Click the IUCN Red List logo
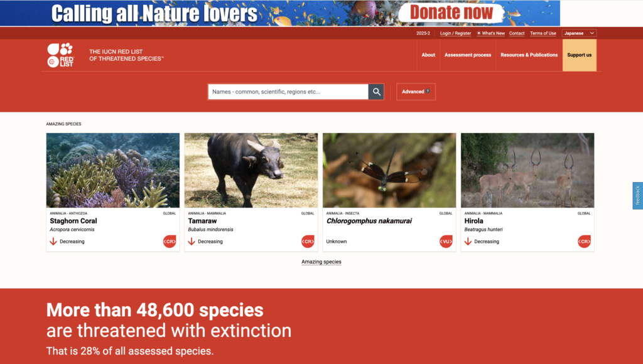The height and width of the screenshot is (364, 643). [x=61, y=55]
